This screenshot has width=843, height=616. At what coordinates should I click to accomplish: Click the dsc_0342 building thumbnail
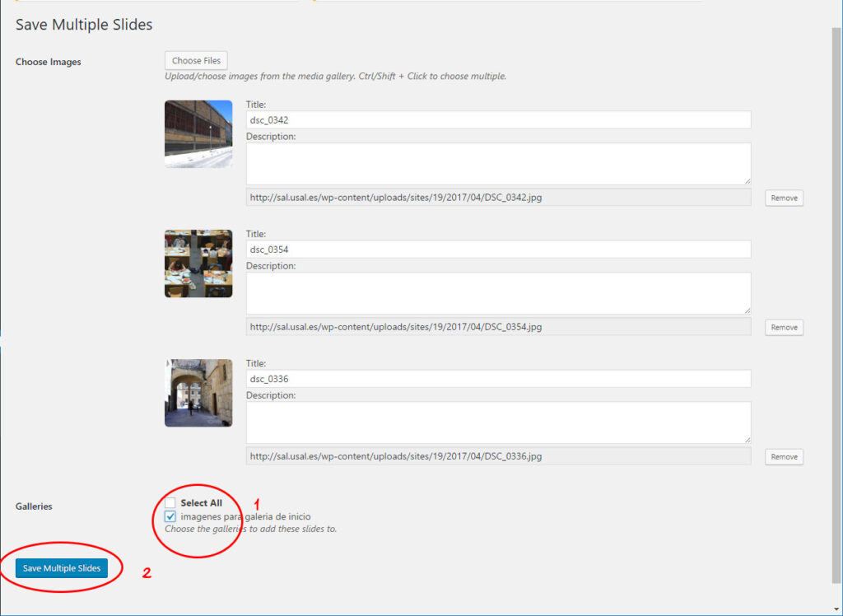pos(198,134)
